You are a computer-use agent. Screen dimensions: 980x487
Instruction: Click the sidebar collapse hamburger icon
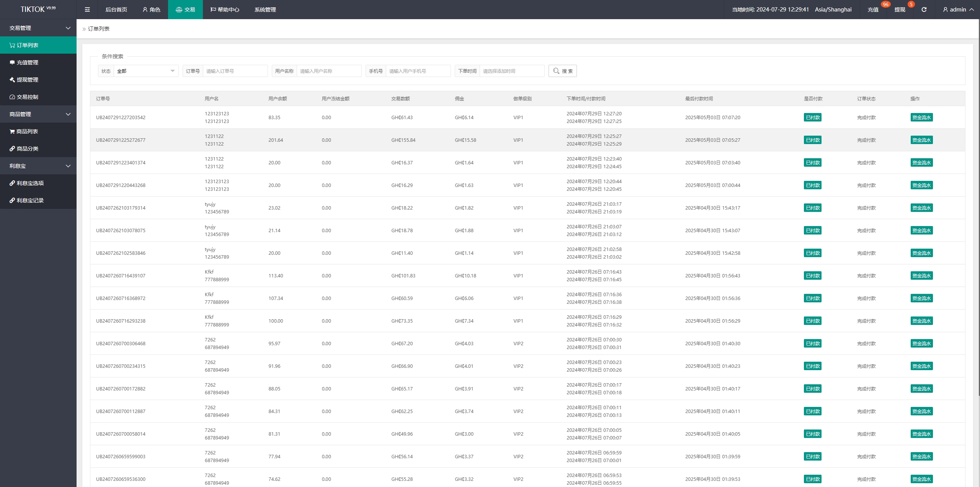tap(87, 10)
